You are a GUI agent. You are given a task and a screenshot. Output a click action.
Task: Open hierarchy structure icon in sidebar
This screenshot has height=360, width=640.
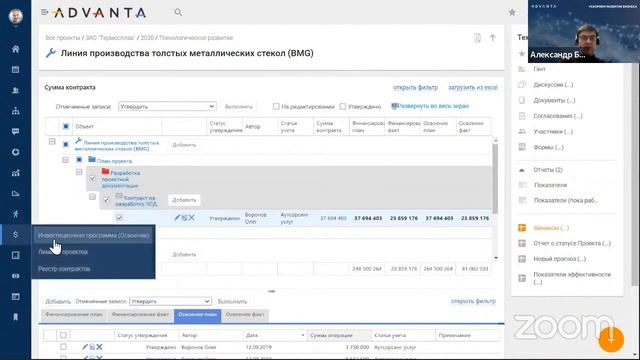16,111
